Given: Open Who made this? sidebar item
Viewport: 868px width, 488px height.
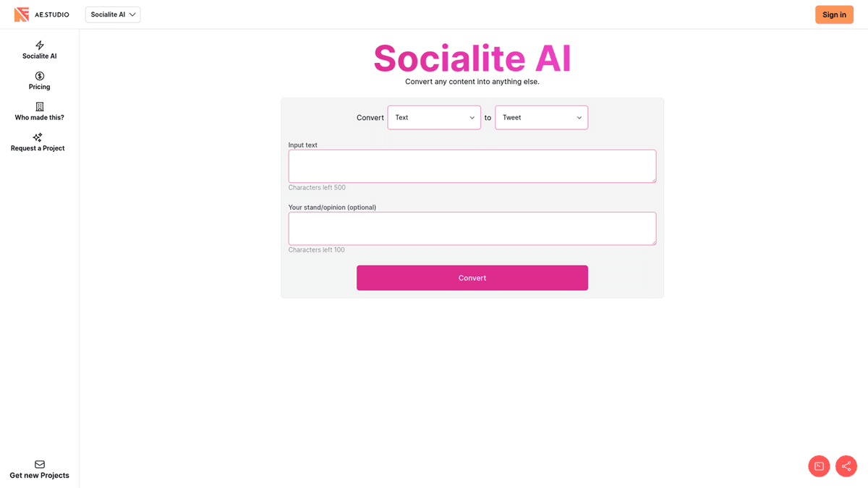Looking at the screenshot, I should point(40,117).
